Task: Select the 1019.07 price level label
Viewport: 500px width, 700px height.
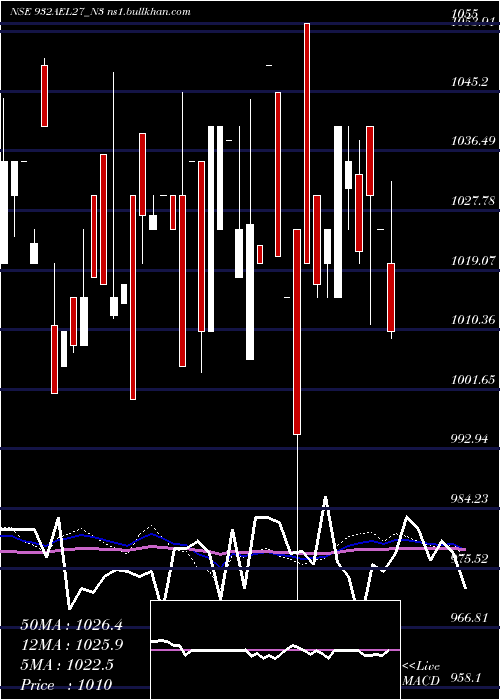Action: [x=473, y=260]
